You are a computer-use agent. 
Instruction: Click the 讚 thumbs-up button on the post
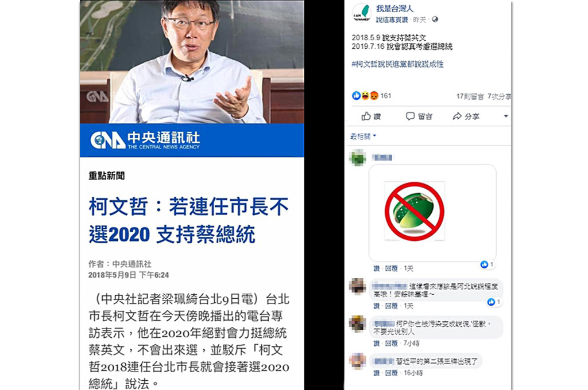point(371,116)
